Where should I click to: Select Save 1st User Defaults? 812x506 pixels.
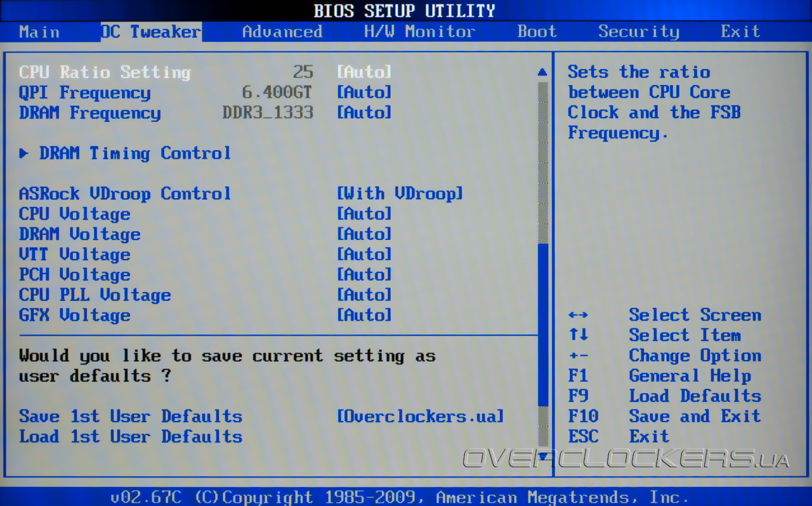coord(131,416)
